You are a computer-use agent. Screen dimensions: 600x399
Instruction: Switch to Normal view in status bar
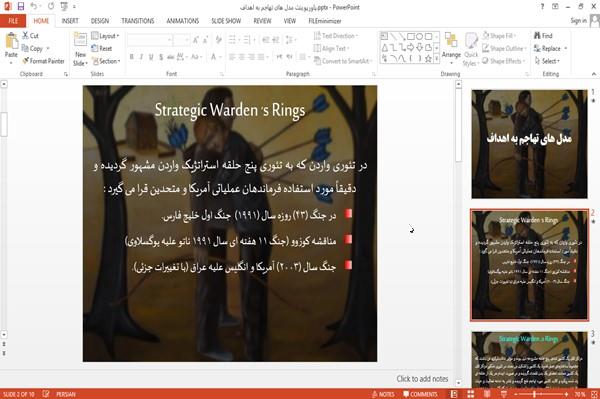pos(454,394)
